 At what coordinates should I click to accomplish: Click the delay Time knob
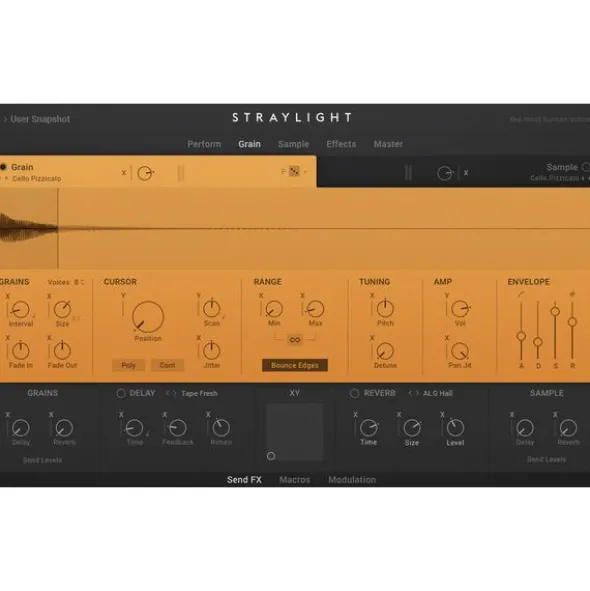tap(134, 428)
